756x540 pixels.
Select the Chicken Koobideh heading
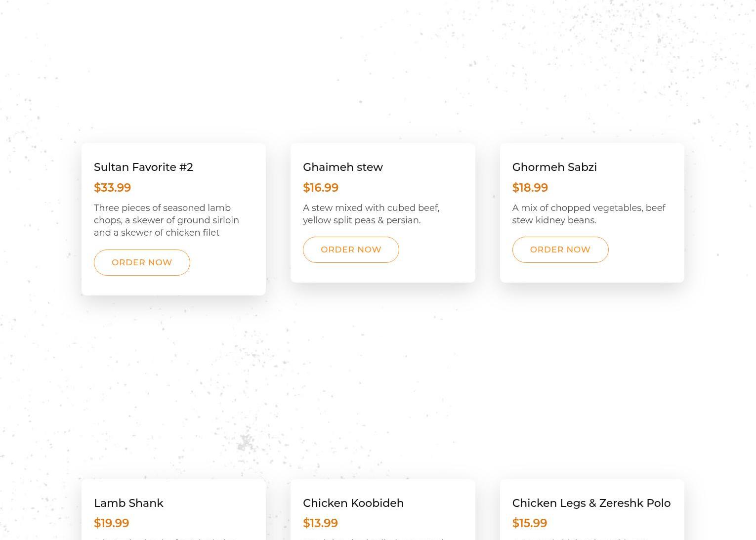click(x=353, y=503)
